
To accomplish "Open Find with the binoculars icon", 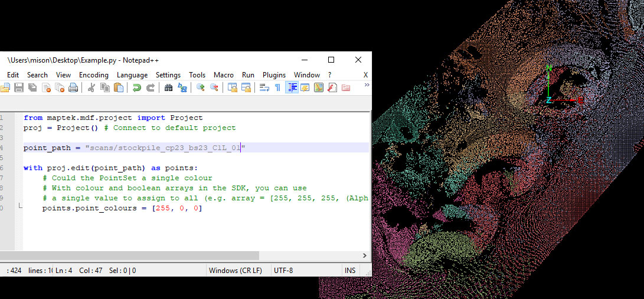I will click(x=168, y=87).
